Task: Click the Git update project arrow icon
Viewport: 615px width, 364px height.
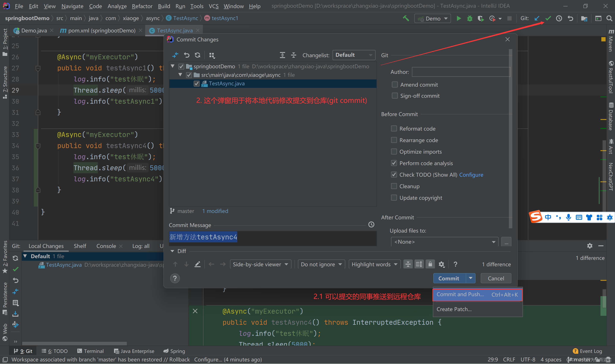Action: click(x=537, y=18)
